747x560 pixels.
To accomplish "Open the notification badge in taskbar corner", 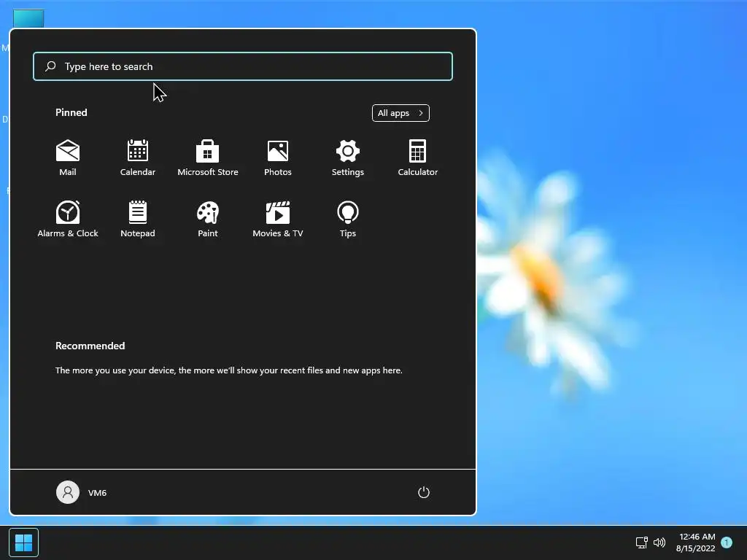I will pyautogui.click(x=727, y=542).
